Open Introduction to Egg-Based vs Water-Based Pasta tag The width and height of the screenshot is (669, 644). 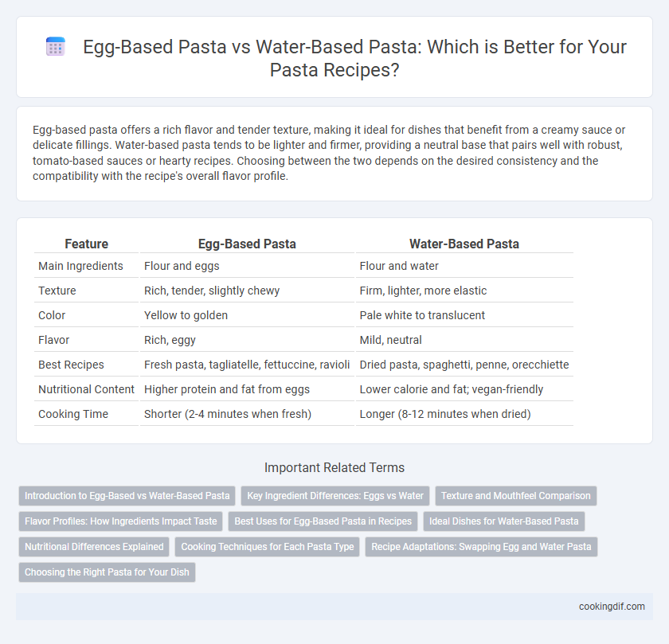click(x=127, y=496)
